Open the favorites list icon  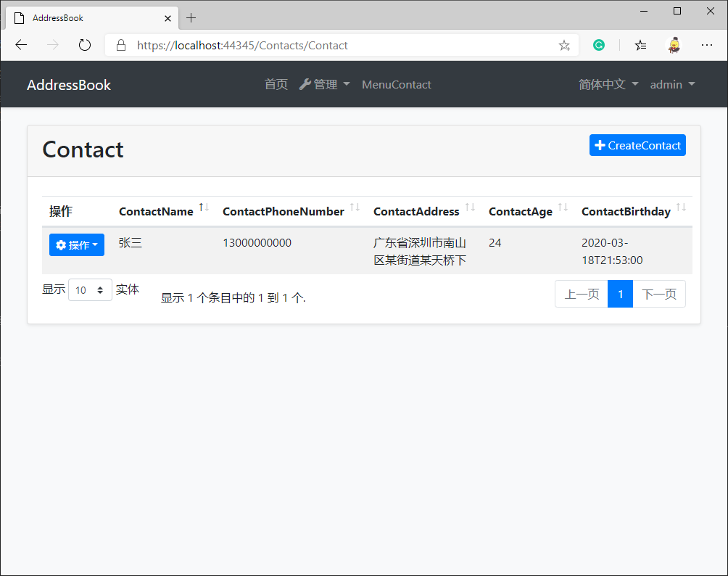(640, 45)
